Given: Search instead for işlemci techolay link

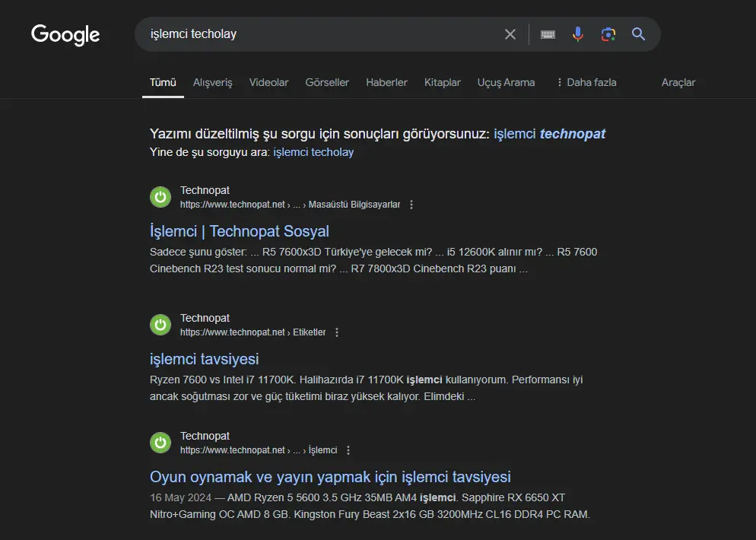Looking at the screenshot, I should 313,152.
